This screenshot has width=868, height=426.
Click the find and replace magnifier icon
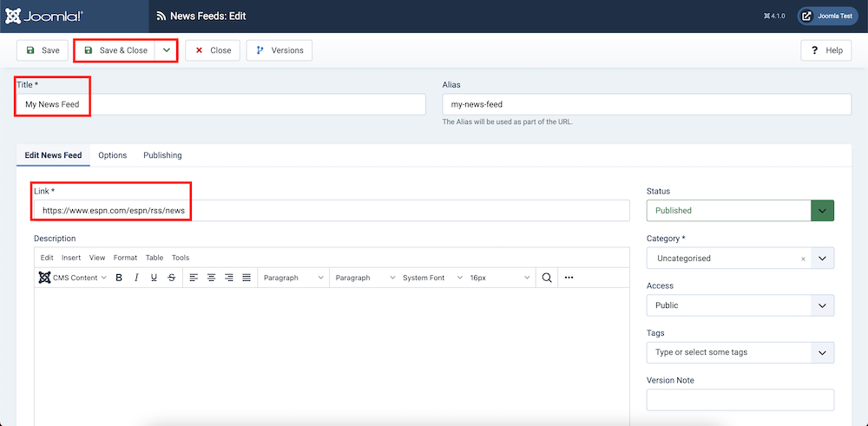547,278
